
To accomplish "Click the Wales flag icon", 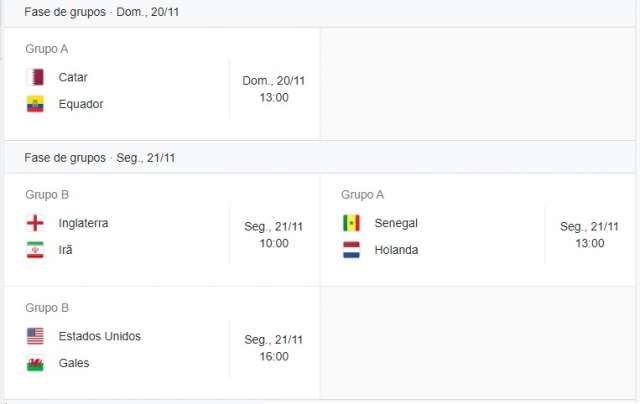I will pos(35,363).
